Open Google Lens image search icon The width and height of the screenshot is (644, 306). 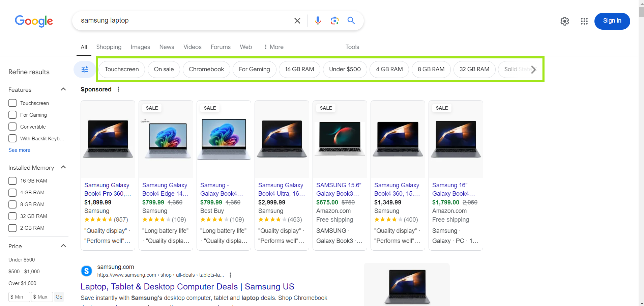click(x=334, y=21)
